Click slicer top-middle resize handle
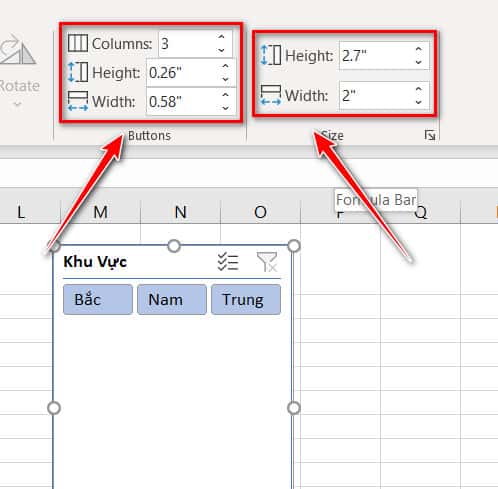The width and height of the screenshot is (498, 489). click(x=174, y=246)
